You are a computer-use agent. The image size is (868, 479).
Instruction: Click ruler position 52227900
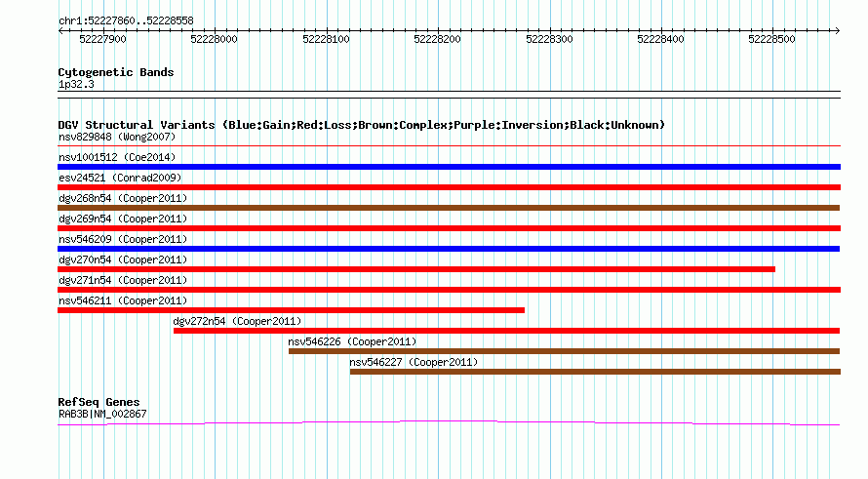point(103,39)
